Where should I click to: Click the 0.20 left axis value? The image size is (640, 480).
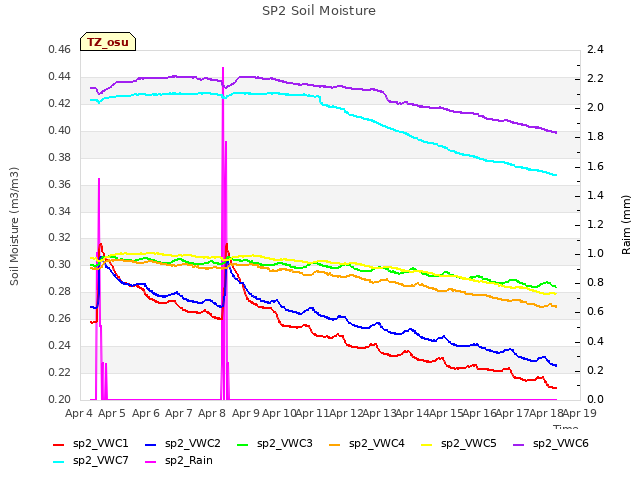click(60, 400)
